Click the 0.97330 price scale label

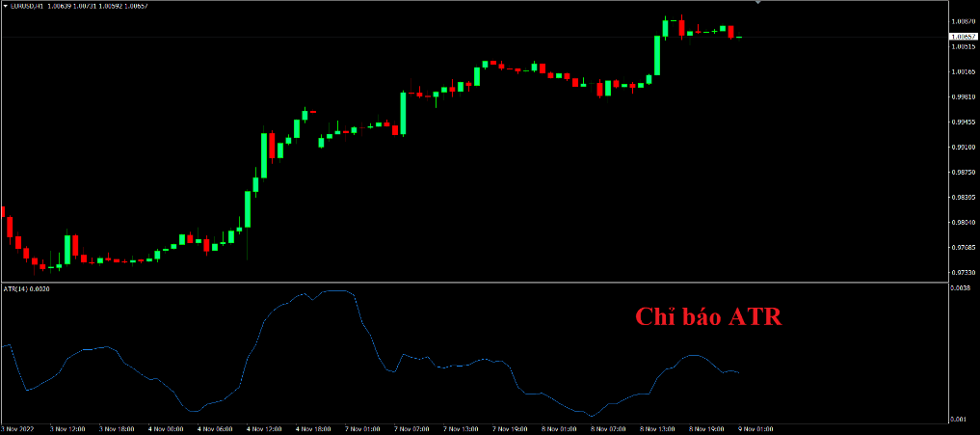pos(963,273)
